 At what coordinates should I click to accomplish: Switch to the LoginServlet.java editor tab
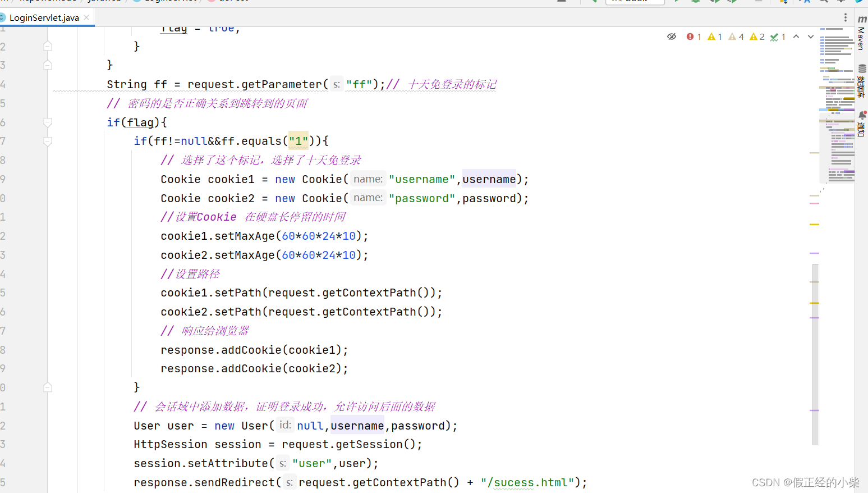(44, 17)
